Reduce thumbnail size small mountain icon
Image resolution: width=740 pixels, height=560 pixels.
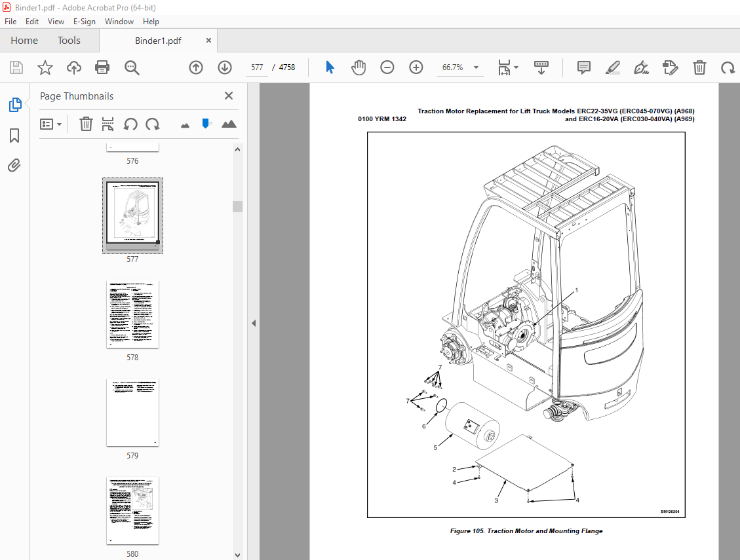[x=185, y=125]
